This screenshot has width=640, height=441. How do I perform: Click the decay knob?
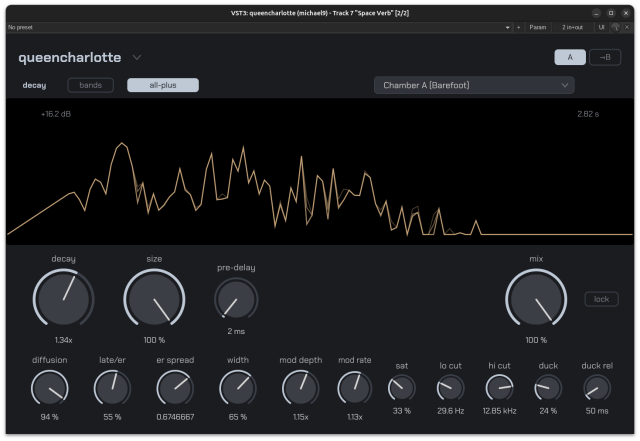pyautogui.click(x=64, y=298)
